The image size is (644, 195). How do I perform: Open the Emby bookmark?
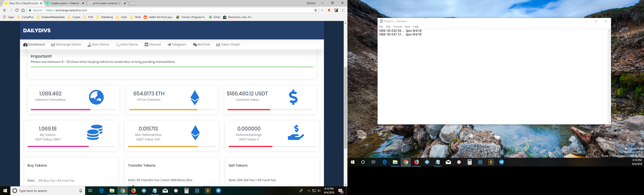point(215,17)
